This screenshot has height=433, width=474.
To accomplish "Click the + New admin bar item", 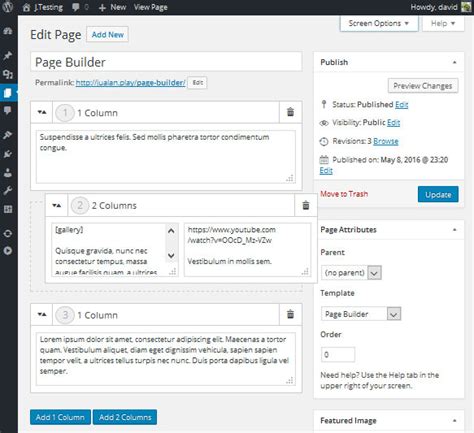I will point(112,7).
